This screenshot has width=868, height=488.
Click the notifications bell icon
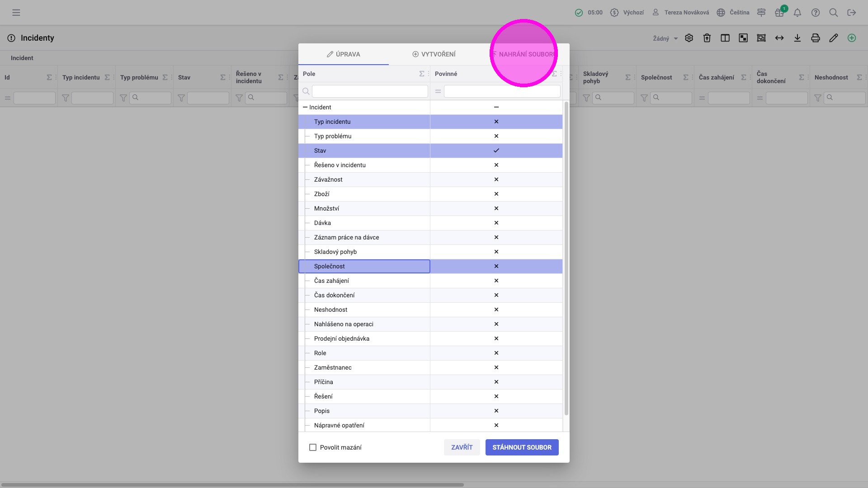(797, 13)
